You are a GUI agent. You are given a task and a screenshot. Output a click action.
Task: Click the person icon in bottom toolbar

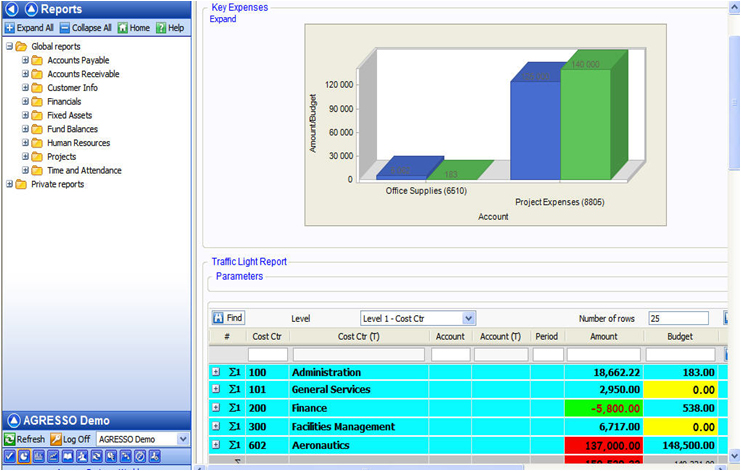click(x=82, y=456)
